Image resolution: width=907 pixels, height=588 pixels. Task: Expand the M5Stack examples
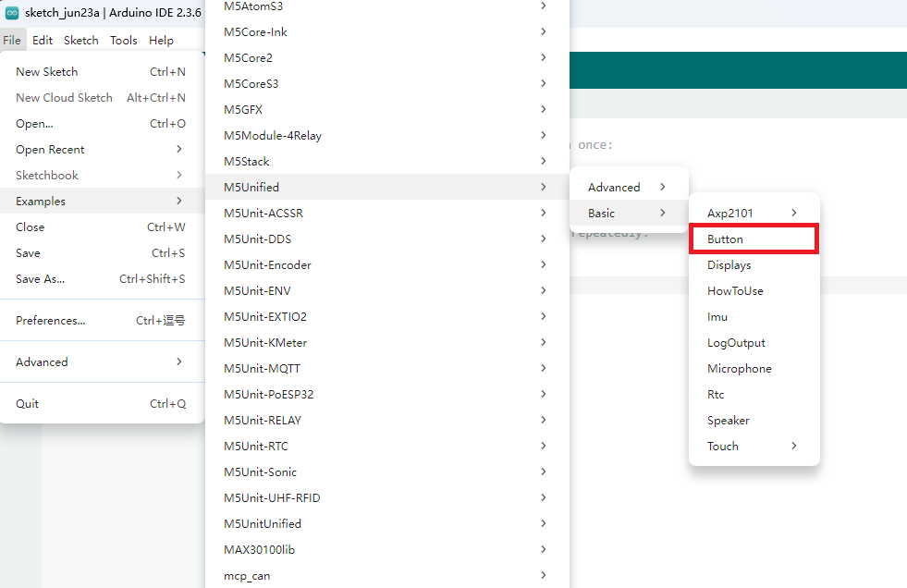tap(387, 161)
